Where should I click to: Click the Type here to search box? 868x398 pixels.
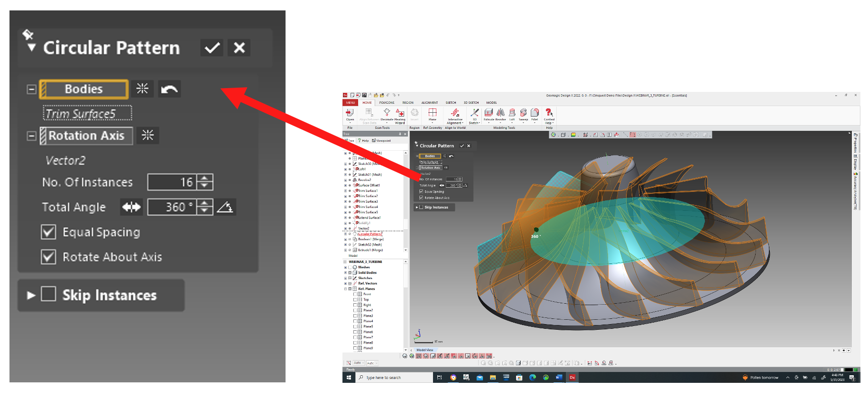(x=394, y=378)
